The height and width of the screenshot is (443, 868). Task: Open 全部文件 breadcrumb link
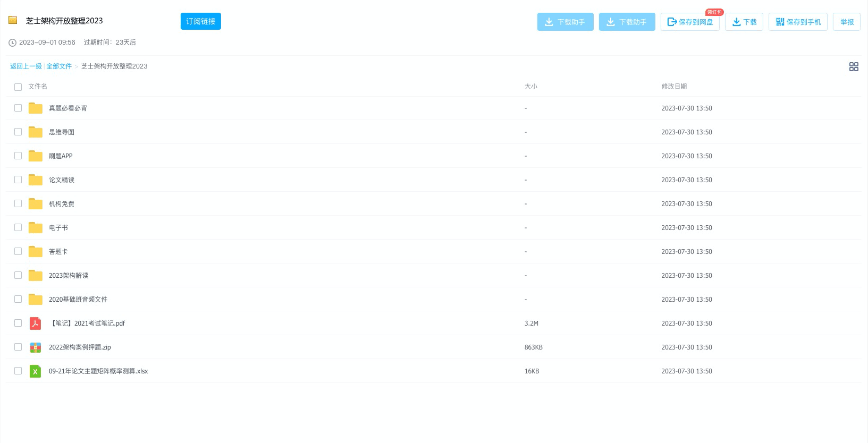[59, 66]
